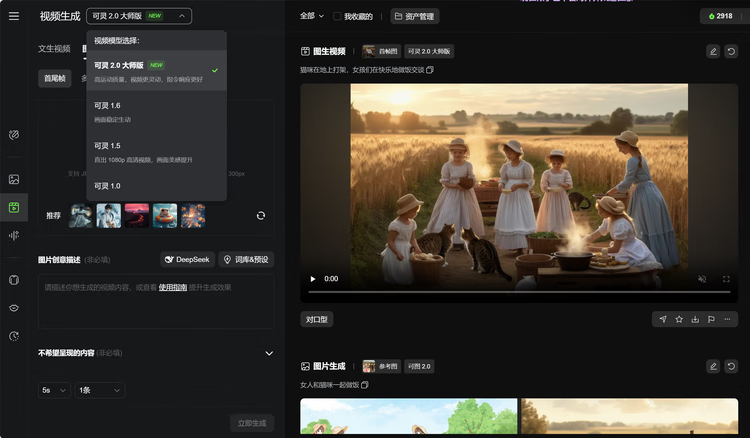This screenshot has width=750, height=438.
Task: Click the 可图 2.0 model tag
Action: click(419, 366)
